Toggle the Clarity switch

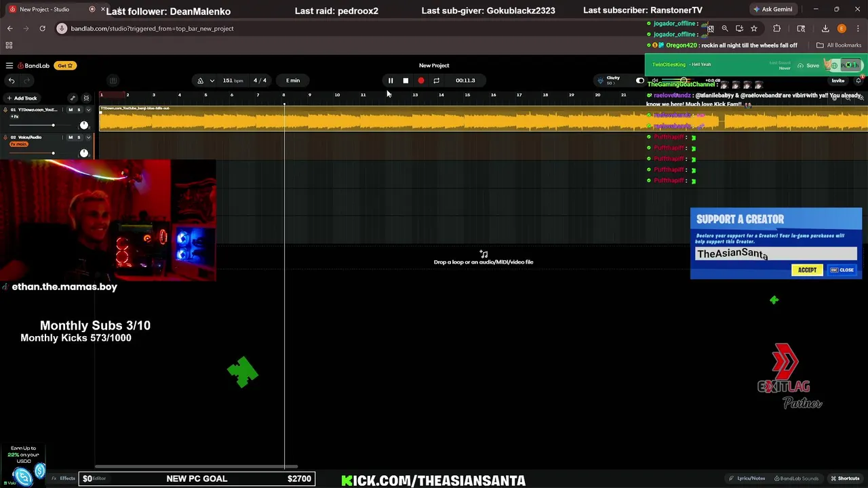[x=639, y=81]
